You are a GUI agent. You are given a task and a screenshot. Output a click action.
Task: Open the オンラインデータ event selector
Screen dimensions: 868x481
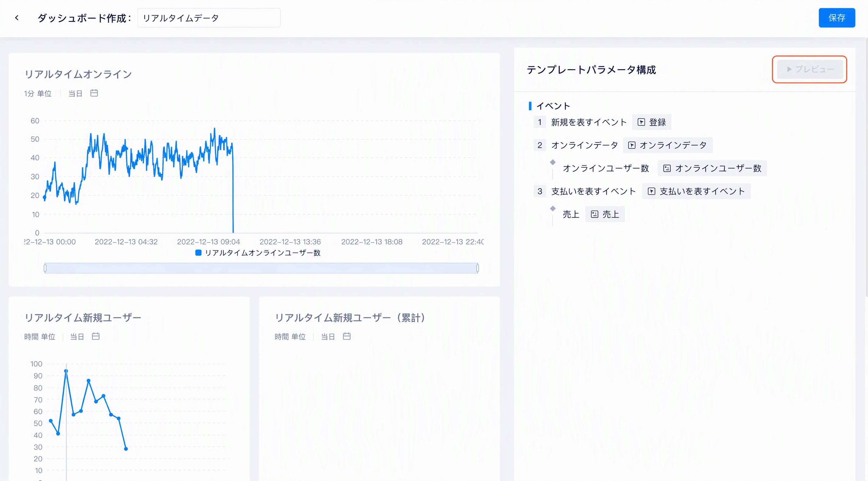click(668, 145)
